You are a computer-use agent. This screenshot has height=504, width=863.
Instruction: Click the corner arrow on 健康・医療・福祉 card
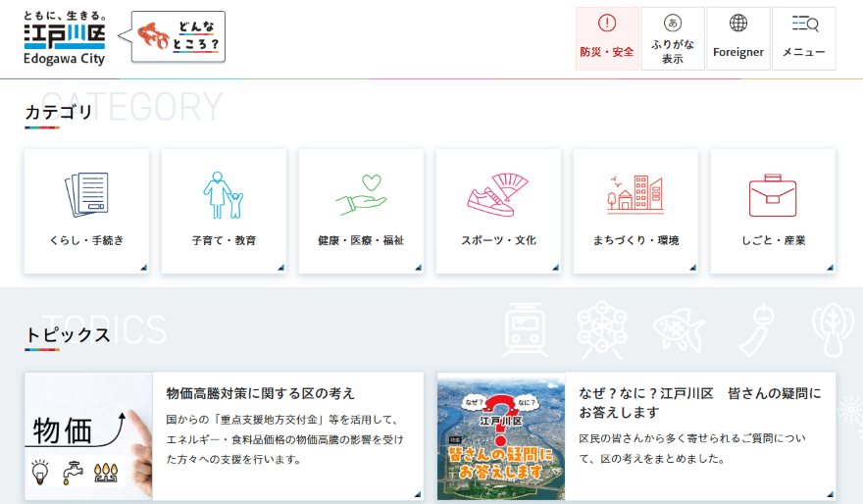[419, 268]
